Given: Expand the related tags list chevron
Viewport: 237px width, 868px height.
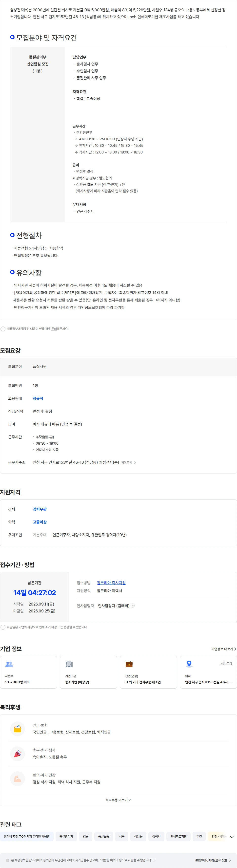Looking at the screenshot, I should click(x=232, y=837).
